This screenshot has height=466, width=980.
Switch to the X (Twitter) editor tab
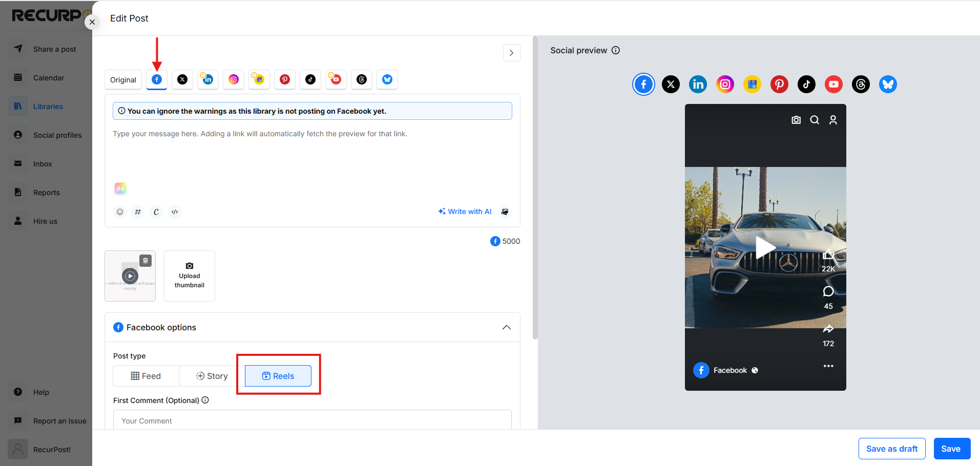click(x=182, y=79)
